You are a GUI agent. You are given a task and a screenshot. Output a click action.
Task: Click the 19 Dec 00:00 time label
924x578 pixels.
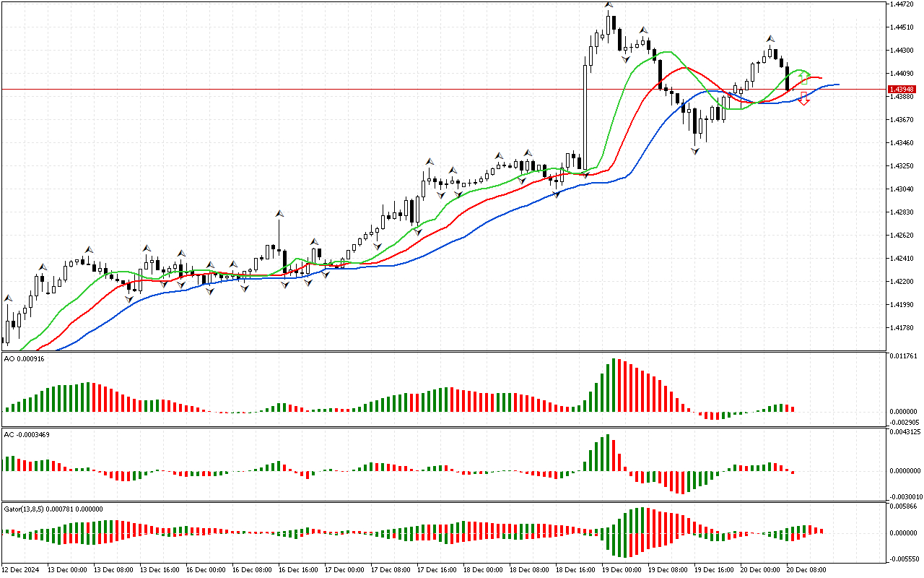[x=622, y=569]
